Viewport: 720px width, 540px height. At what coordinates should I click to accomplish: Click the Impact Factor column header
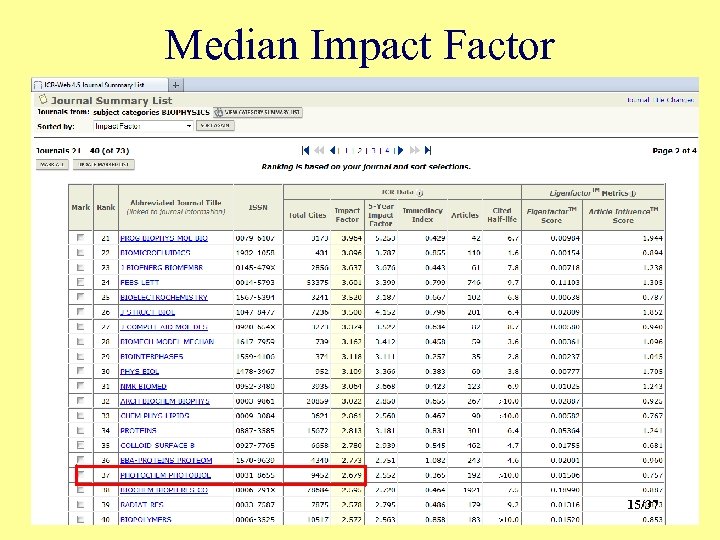coord(347,215)
